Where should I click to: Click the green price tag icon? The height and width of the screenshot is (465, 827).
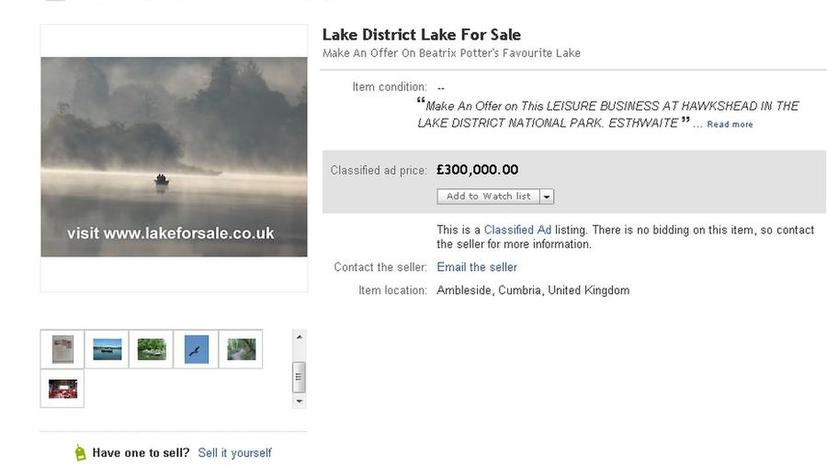80,452
